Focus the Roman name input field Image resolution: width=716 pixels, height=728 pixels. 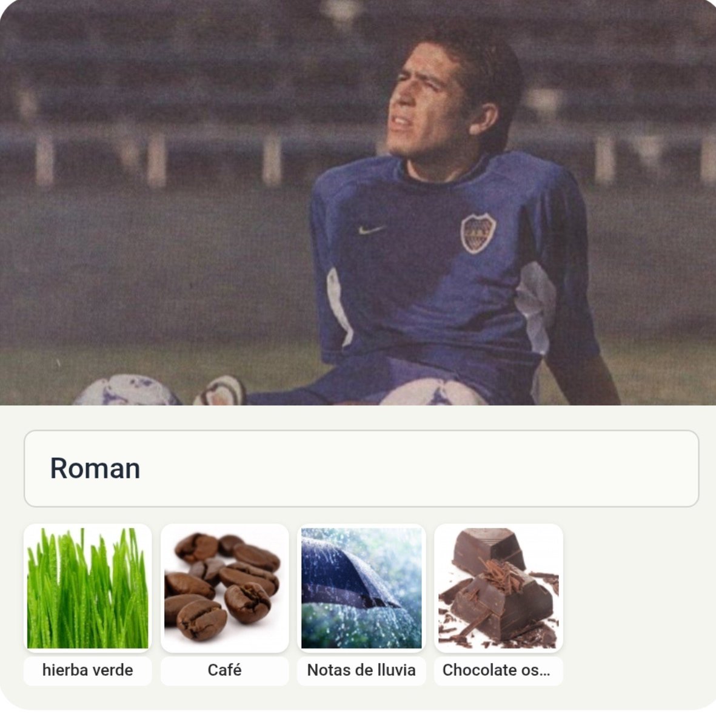click(x=361, y=468)
